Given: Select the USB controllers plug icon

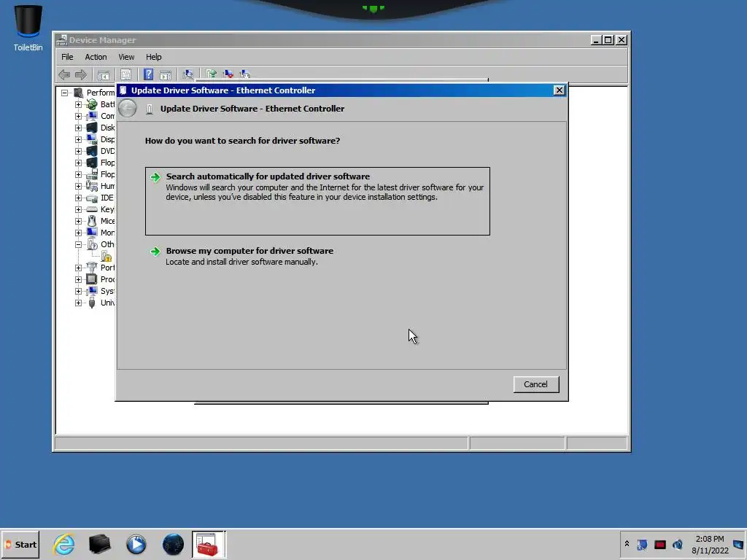Looking at the screenshot, I should (x=91, y=303).
